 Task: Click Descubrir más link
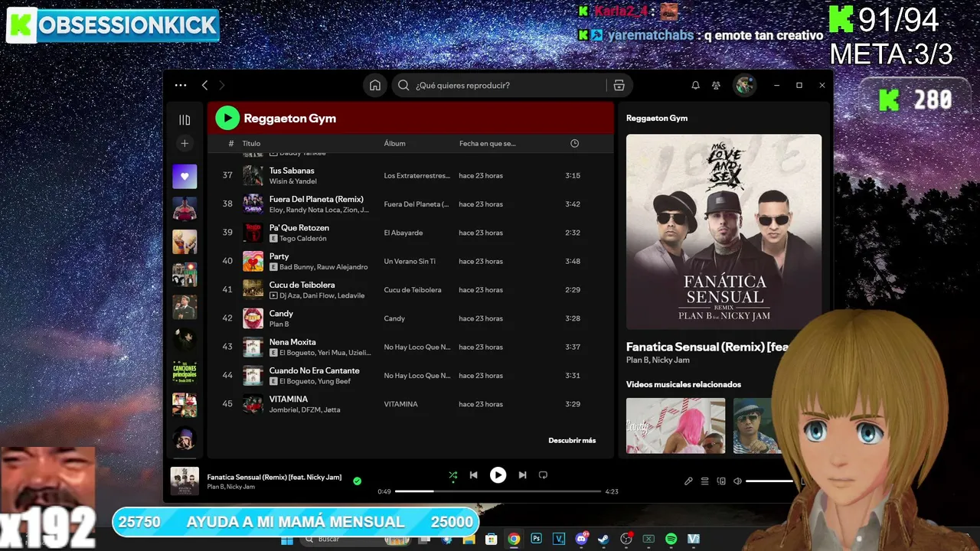click(x=572, y=441)
